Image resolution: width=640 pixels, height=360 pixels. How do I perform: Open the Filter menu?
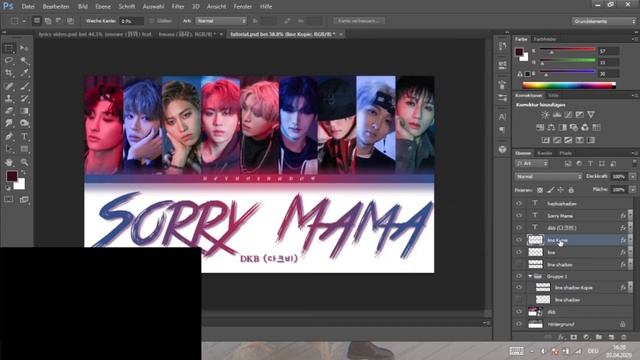click(x=178, y=7)
